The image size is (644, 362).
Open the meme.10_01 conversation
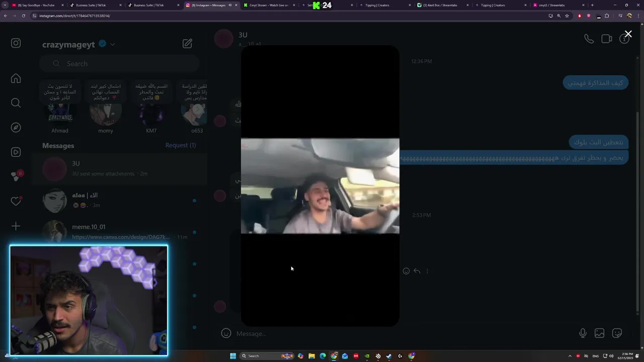click(119, 232)
